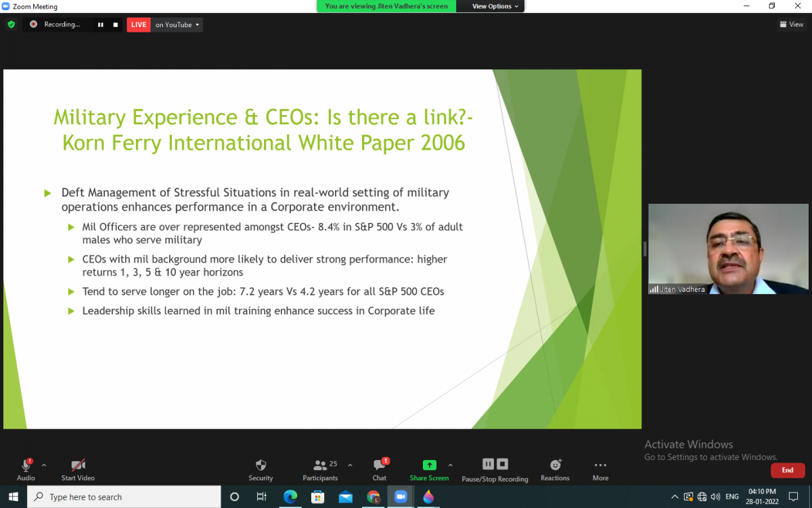Click 'You are viewing Jiten Vadhera's screen' banner

click(386, 6)
